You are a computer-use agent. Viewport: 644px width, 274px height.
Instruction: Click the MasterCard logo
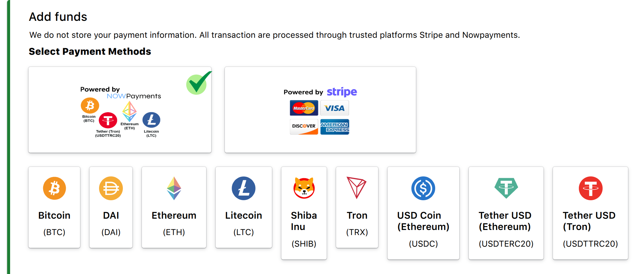304,108
